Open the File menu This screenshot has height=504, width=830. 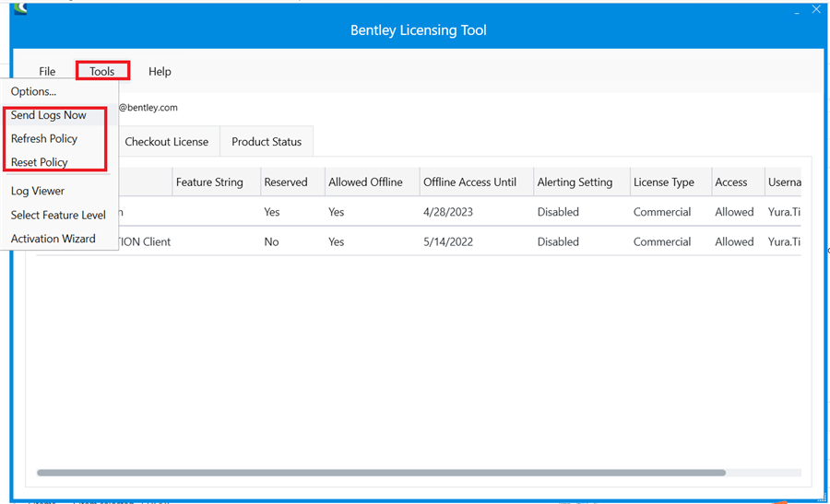coord(47,71)
